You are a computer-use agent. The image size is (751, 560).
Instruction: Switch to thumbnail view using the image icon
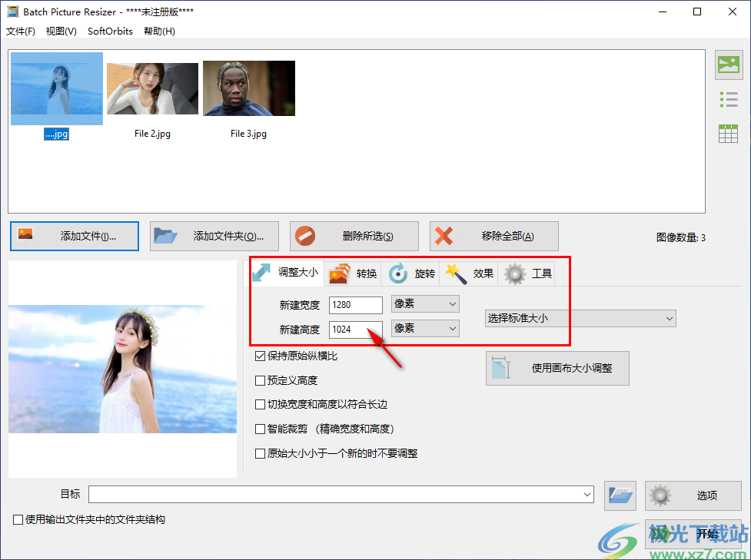click(728, 65)
